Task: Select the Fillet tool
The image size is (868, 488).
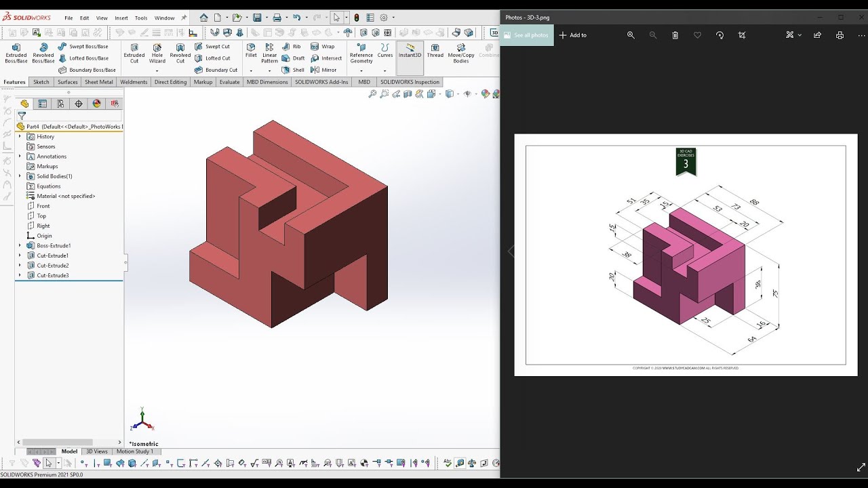Action: [x=251, y=51]
